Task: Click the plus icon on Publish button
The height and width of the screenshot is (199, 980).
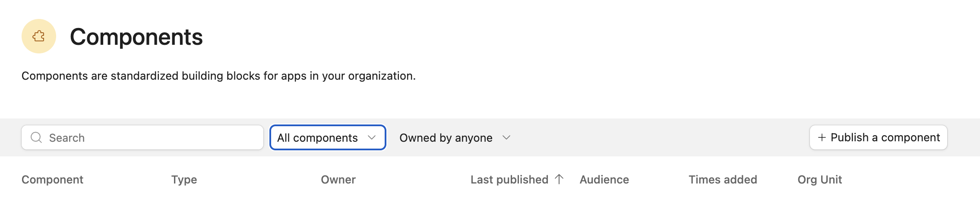Action: tap(822, 137)
